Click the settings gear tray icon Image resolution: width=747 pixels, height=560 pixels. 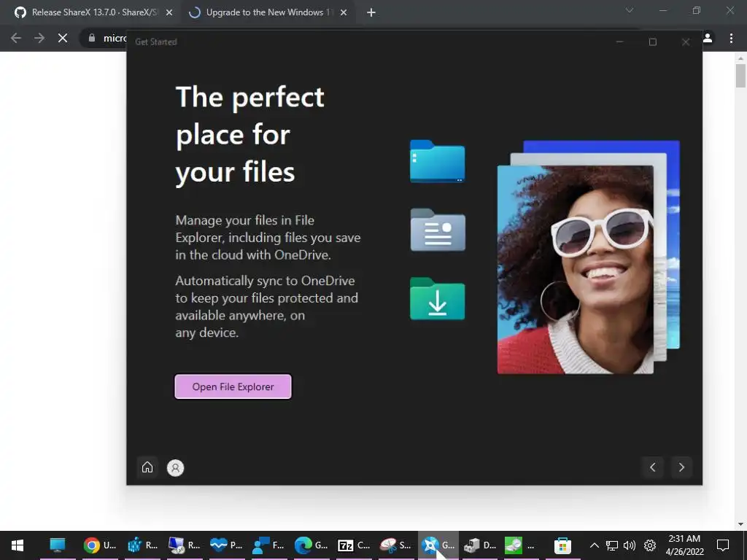click(x=650, y=545)
